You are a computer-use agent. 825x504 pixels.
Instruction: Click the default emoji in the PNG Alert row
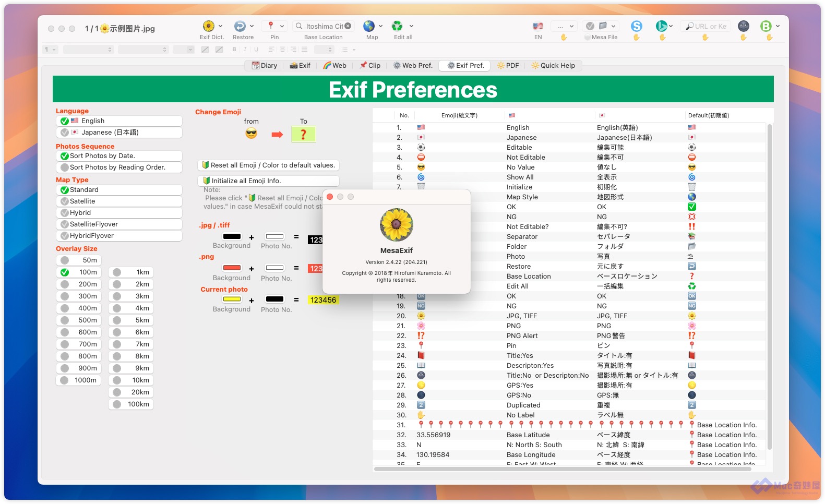[x=692, y=335]
